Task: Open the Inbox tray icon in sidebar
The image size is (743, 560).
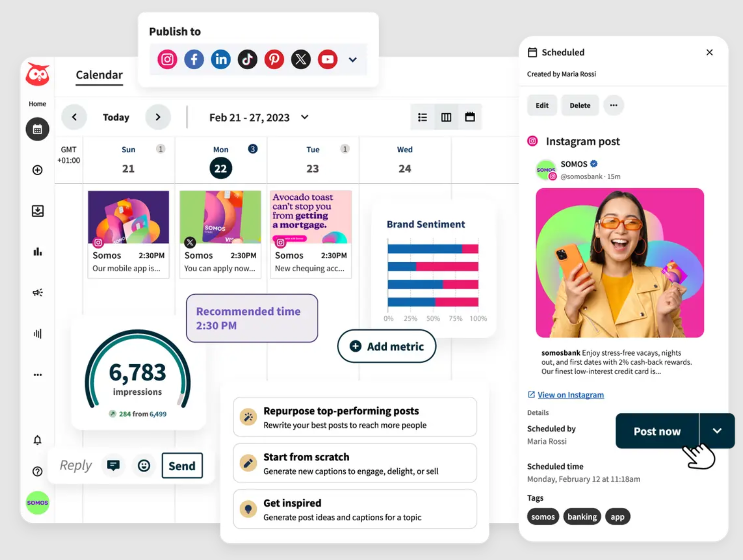Action: (37, 210)
